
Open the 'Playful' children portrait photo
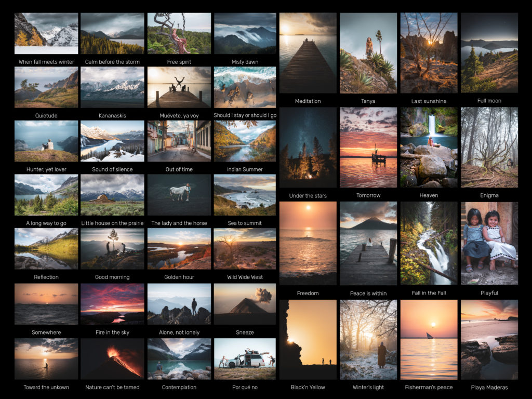(x=489, y=243)
